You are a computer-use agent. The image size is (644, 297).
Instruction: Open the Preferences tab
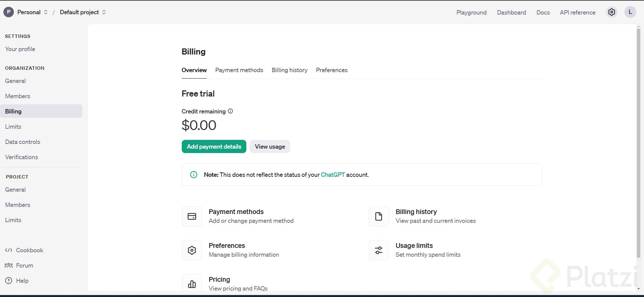click(332, 70)
